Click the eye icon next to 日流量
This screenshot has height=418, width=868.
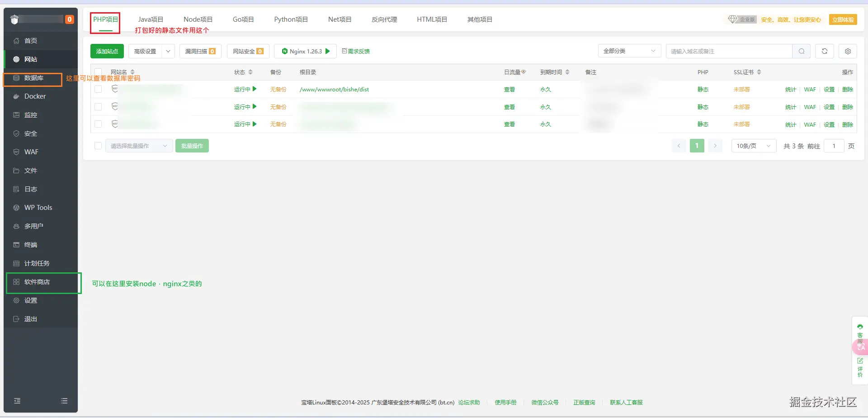click(524, 72)
